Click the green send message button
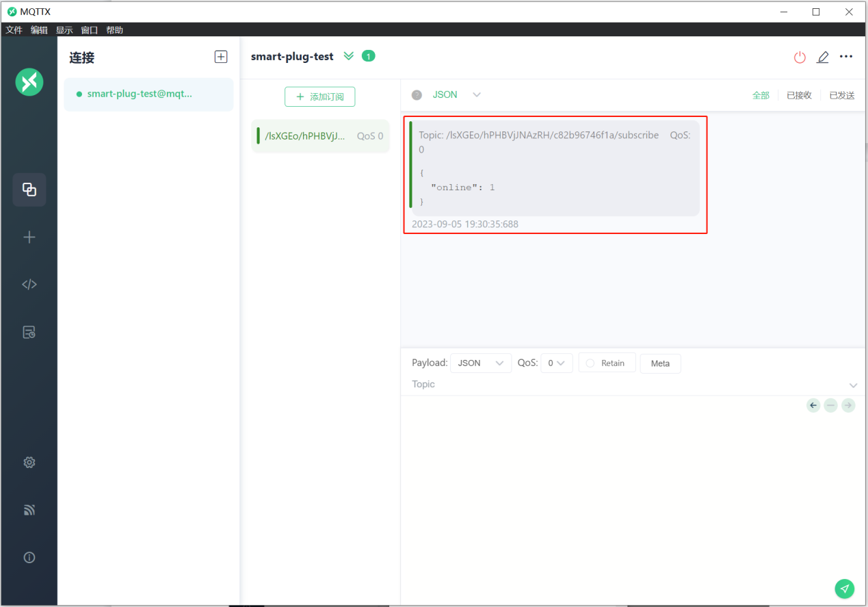 pyautogui.click(x=845, y=589)
